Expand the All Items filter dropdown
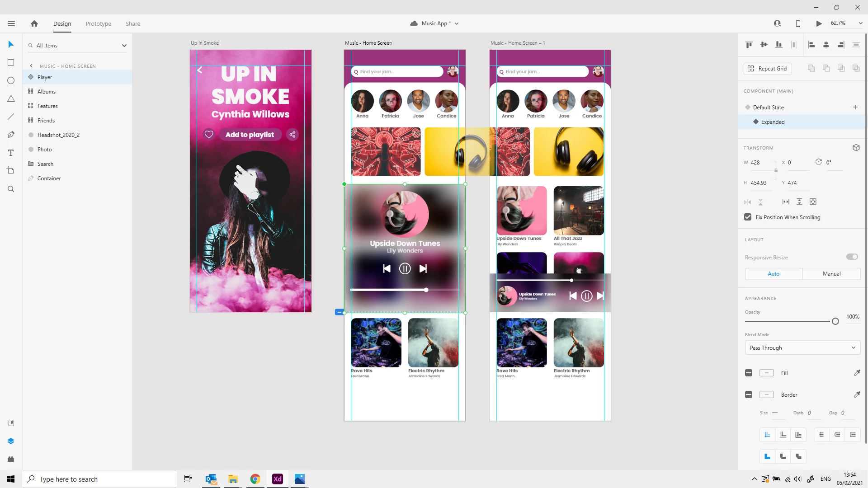This screenshot has height=488, width=868. [124, 46]
